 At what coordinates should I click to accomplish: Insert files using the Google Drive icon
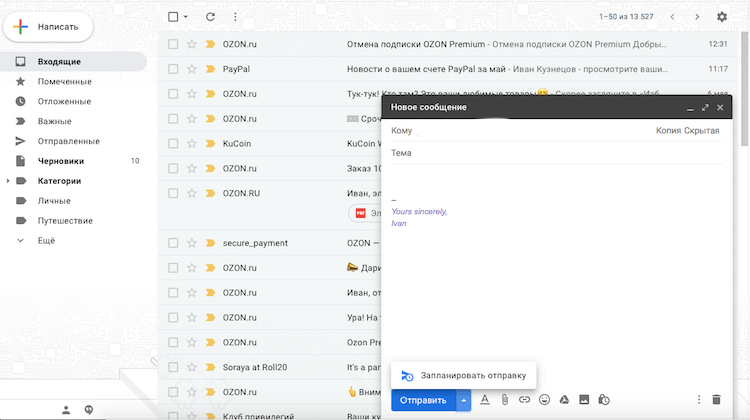(x=564, y=400)
